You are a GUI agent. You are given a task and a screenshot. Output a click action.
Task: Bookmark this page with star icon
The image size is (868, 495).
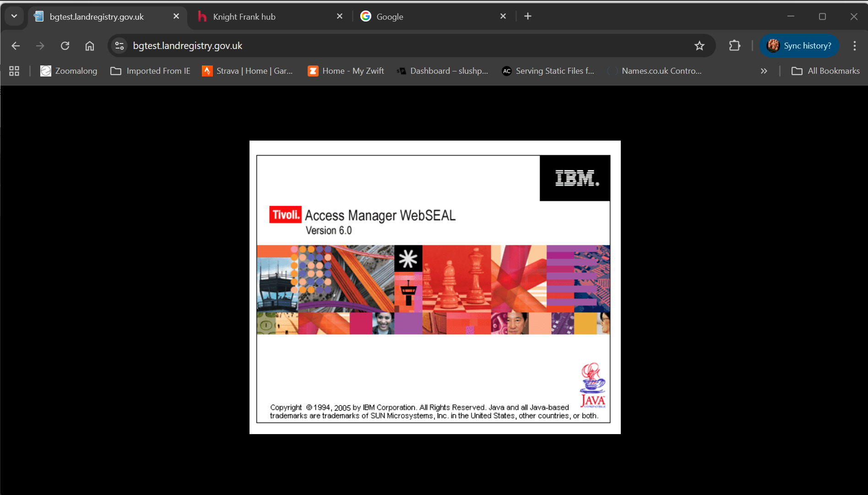point(699,46)
